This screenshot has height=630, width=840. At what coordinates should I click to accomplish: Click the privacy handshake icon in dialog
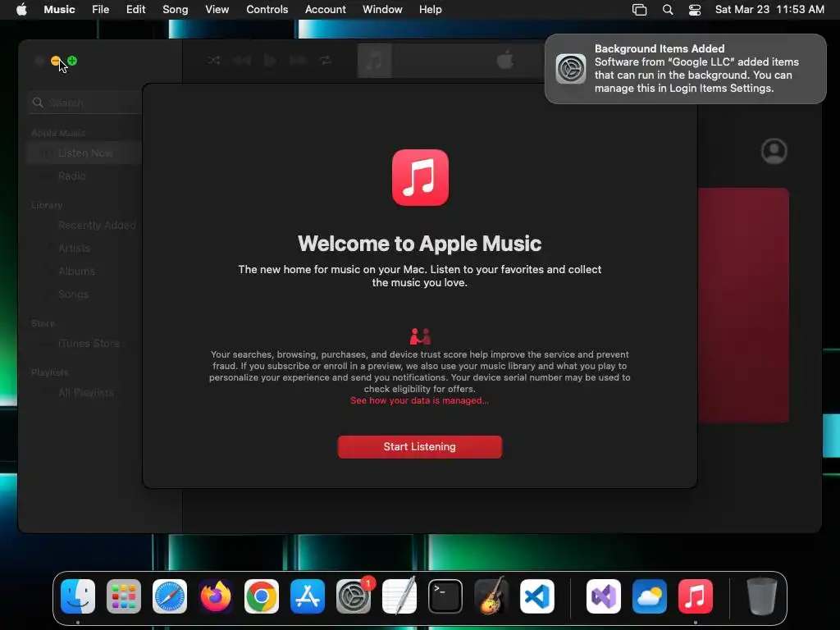tap(420, 336)
